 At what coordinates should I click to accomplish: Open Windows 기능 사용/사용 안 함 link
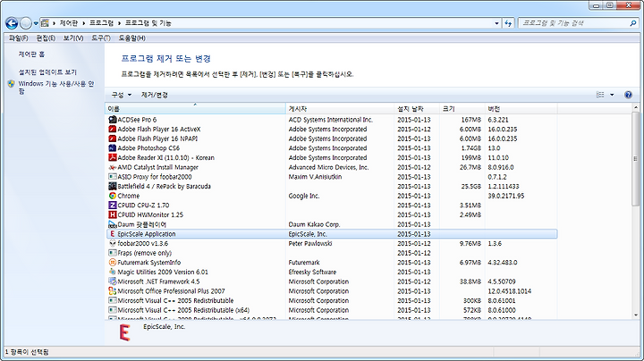56,88
